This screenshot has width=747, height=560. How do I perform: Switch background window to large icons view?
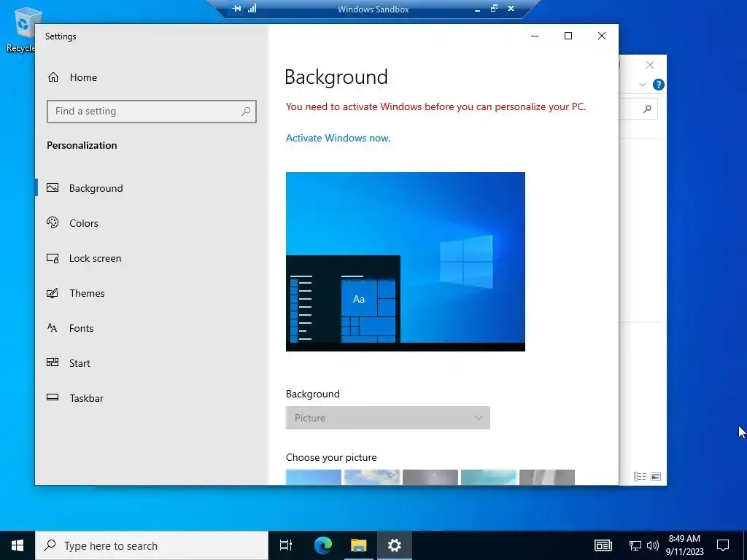click(x=656, y=476)
